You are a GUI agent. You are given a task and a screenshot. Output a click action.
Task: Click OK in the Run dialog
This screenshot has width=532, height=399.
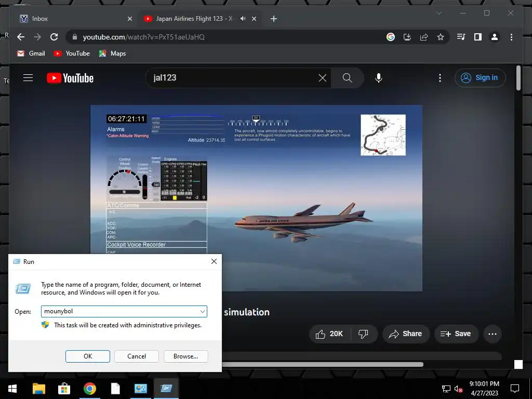[x=87, y=356]
